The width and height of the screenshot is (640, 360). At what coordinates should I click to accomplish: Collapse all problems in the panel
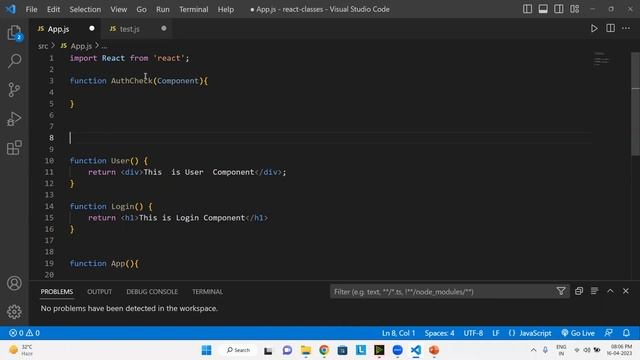[579, 291]
